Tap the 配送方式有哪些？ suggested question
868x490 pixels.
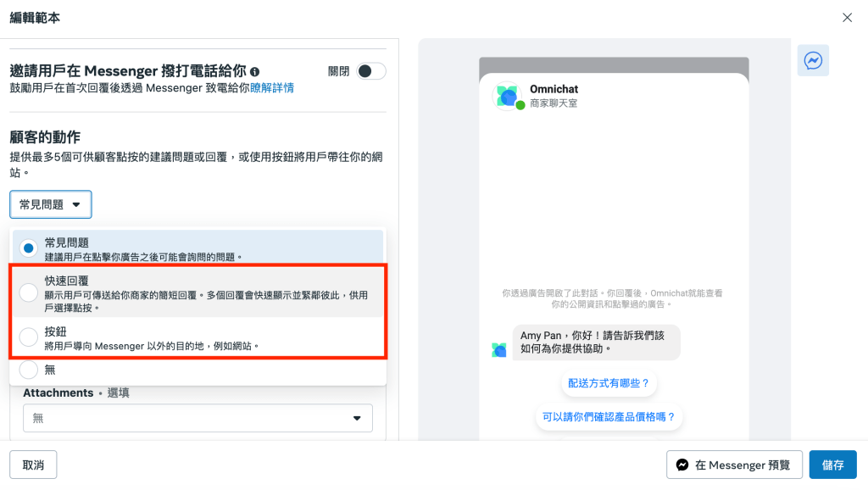click(609, 383)
